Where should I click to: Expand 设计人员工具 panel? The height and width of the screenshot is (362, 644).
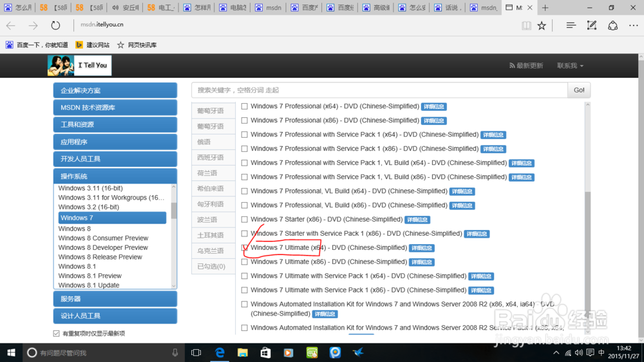[x=115, y=316]
